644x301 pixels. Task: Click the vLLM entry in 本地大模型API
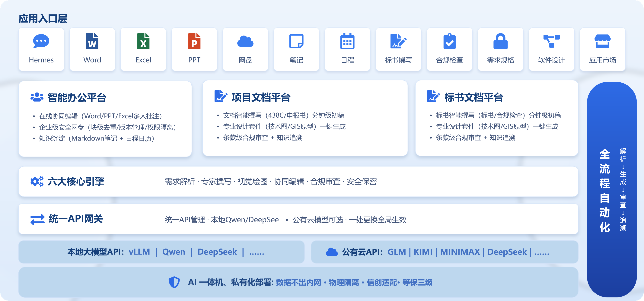[139, 252]
